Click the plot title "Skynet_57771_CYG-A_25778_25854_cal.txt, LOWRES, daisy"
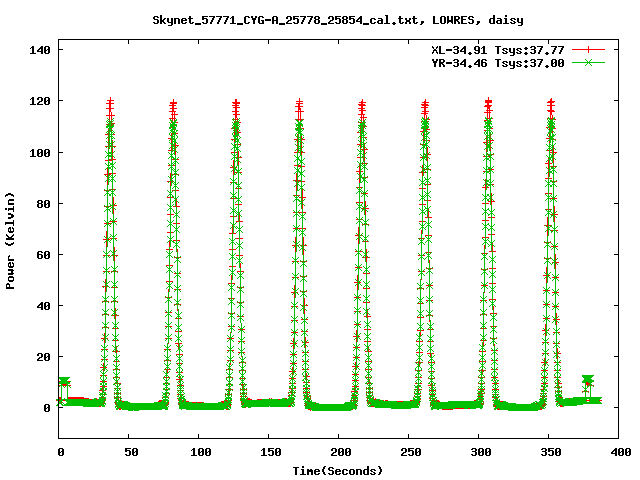 (x=338, y=20)
